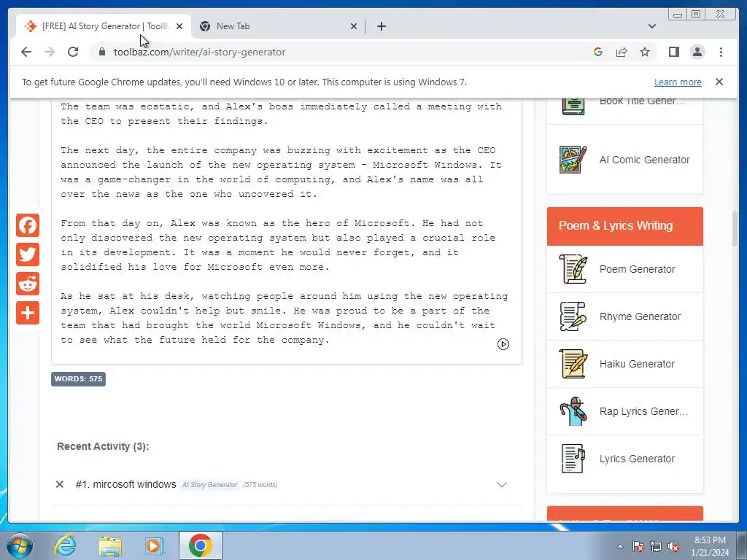Expand the mircosoft windows recent activity
Image resolution: width=747 pixels, height=560 pixels.
click(501, 485)
